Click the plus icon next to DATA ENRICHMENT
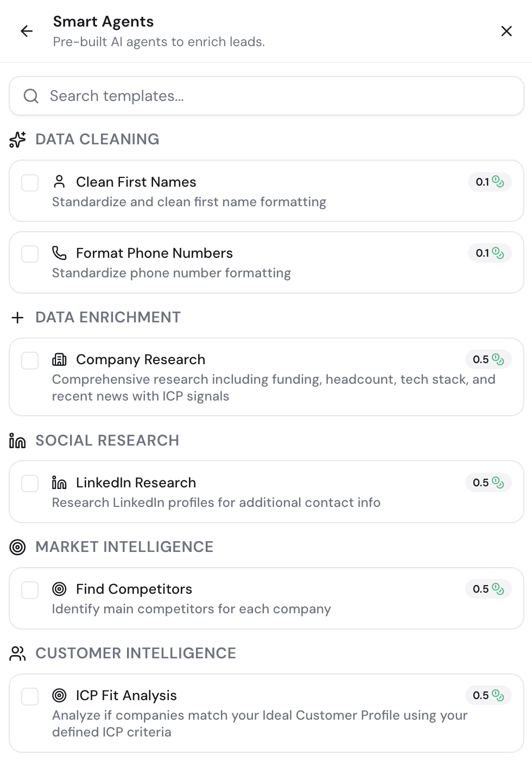532x762 pixels. tap(17, 317)
